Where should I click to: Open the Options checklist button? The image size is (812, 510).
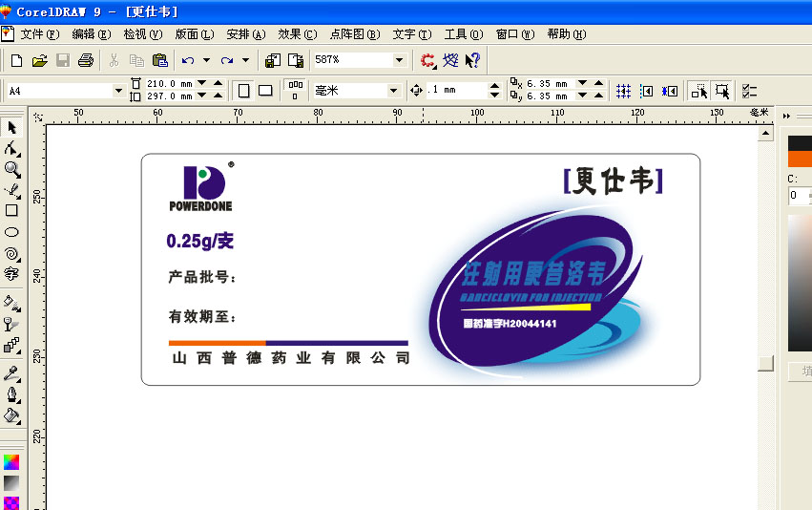pos(749,92)
